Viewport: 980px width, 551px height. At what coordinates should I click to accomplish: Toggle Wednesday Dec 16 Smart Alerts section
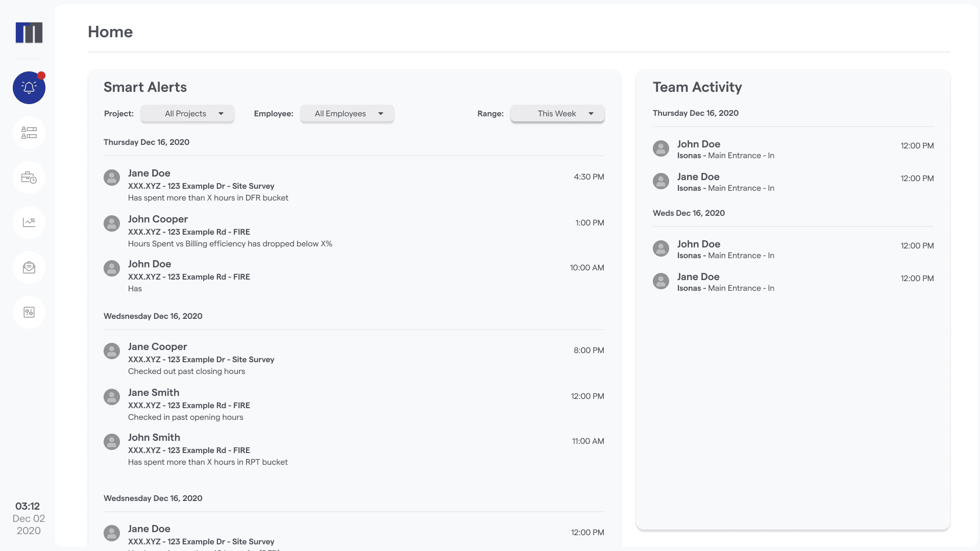153,315
